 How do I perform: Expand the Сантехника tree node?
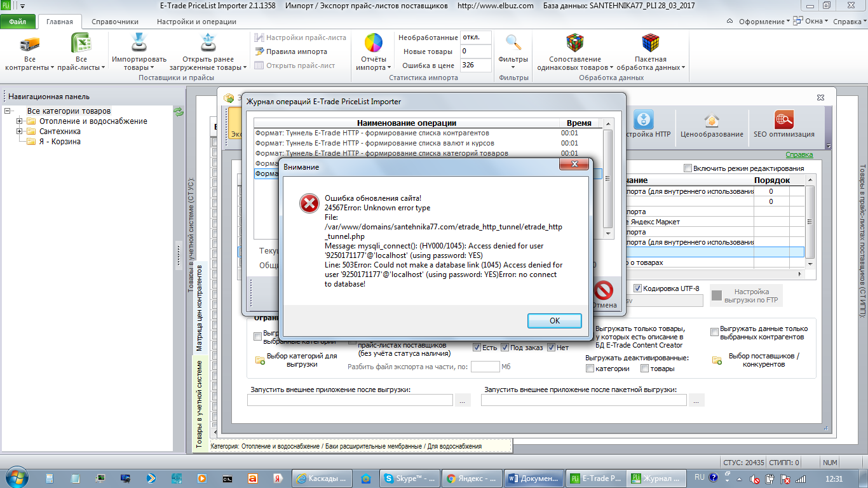(x=20, y=132)
